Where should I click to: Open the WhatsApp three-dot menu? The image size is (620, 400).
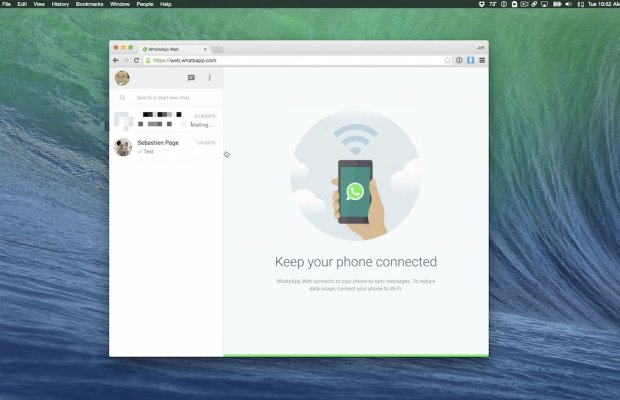click(210, 78)
